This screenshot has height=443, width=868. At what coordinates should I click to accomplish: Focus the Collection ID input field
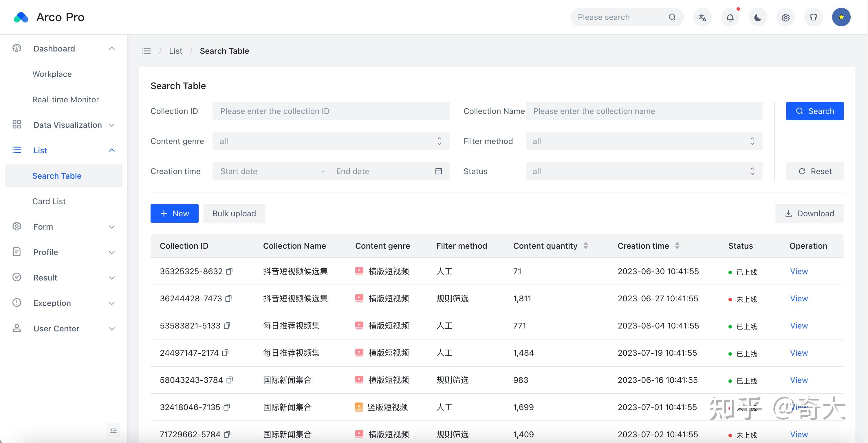click(x=331, y=111)
